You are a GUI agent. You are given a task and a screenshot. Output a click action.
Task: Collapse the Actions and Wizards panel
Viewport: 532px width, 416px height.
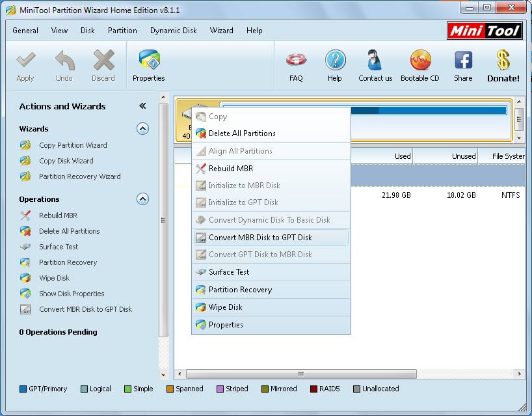coord(142,106)
